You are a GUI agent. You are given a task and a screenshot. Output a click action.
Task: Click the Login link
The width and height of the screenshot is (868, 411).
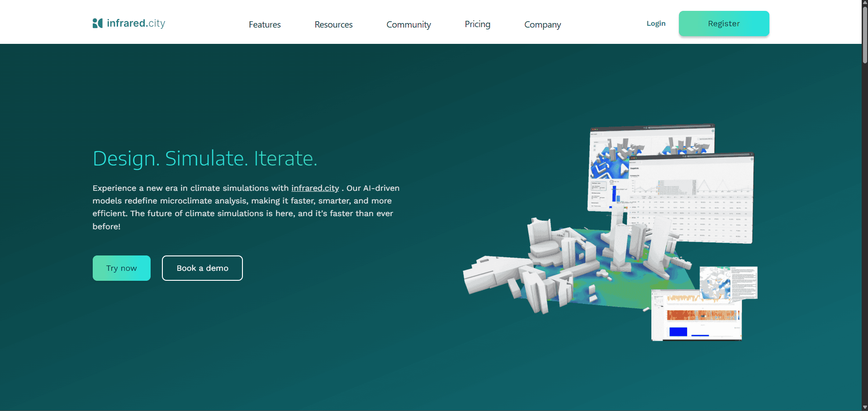[656, 24]
